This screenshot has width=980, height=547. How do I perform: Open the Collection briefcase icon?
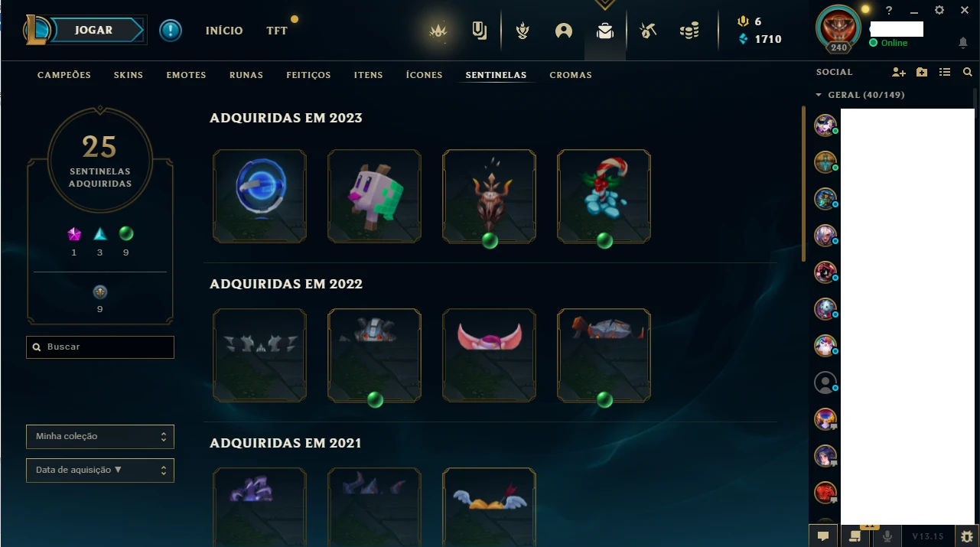(605, 31)
